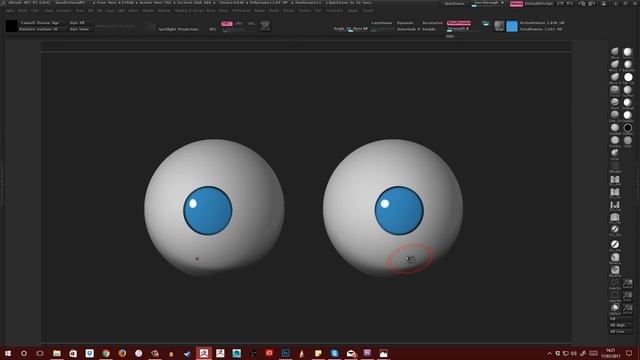Switch to Photoshop on the taskbar
640x360 pixels.
pos(285,353)
